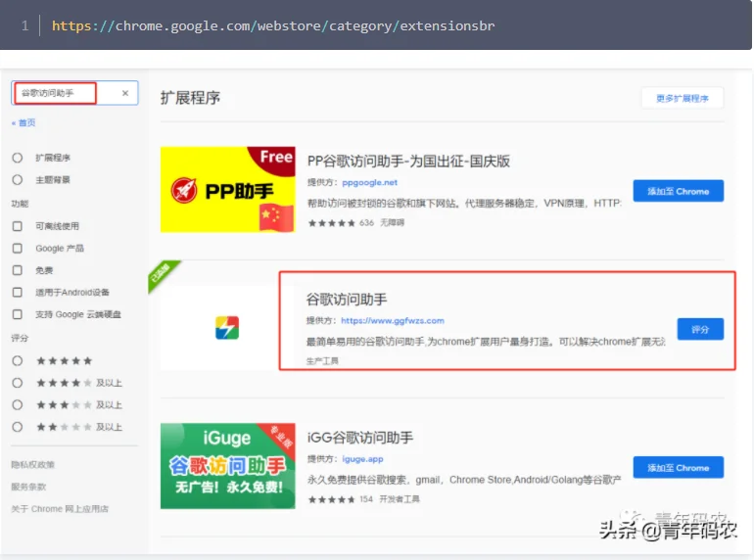Screen dimensions: 754x560
Task: Click the webstore URL in code block
Action: click(273, 25)
